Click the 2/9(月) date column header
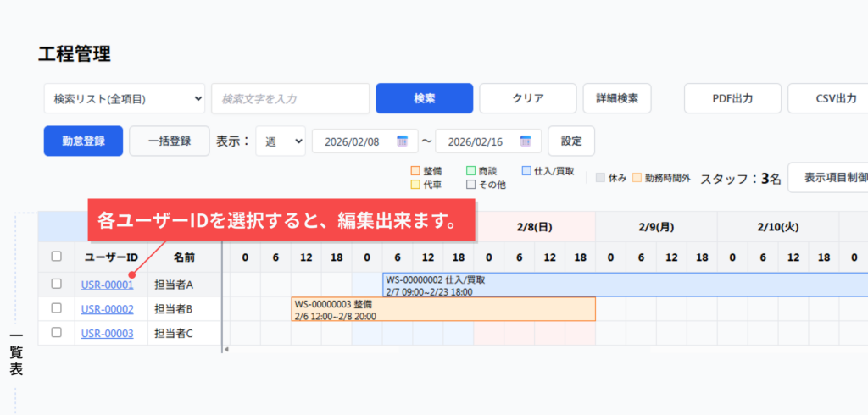 click(656, 227)
